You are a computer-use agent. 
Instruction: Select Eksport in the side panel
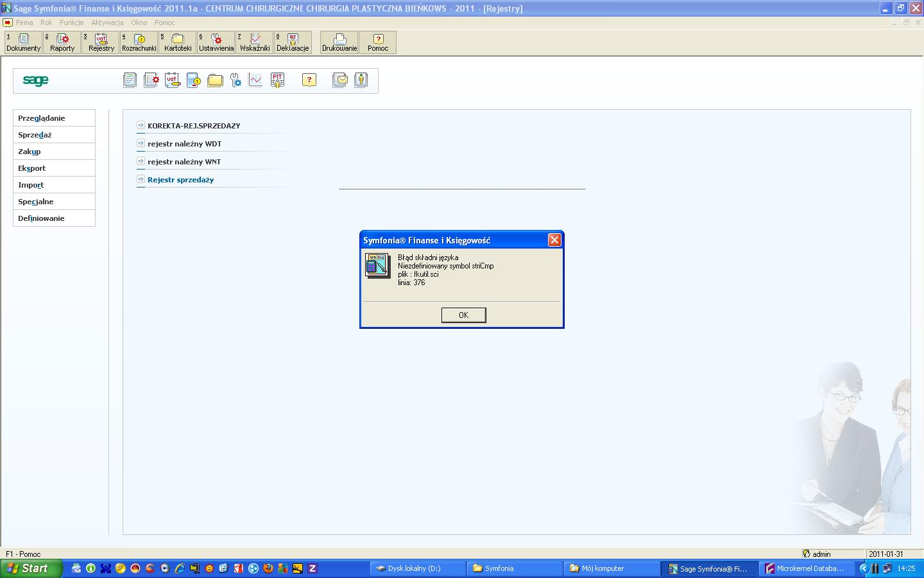click(x=54, y=168)
